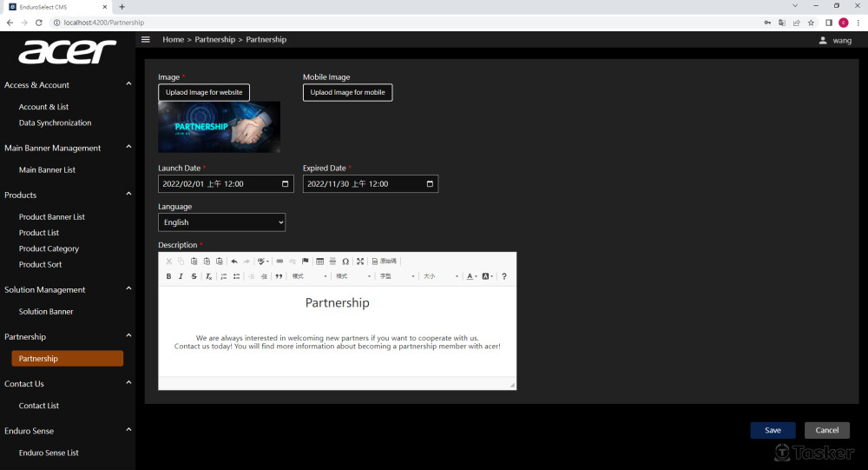Apply strikethrough formatting in the editor
The width and height of the screenshot is (868, 470).
pyautogui.click(x=194, y=276)
